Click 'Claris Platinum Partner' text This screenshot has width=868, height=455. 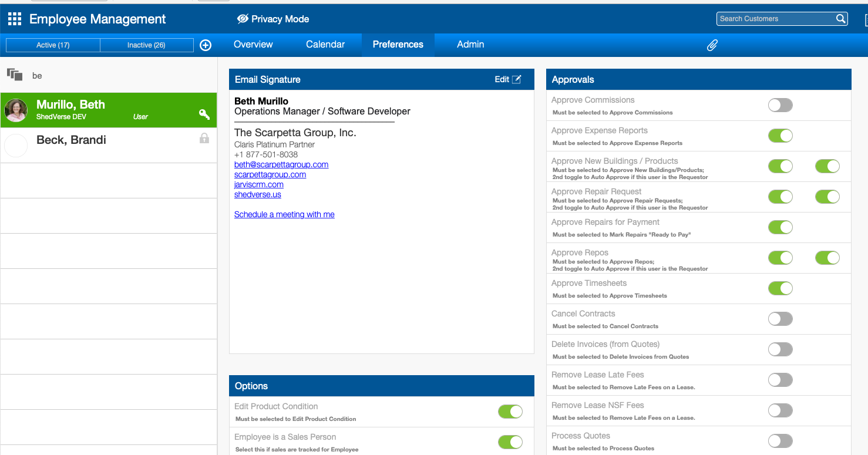point(274,144)
